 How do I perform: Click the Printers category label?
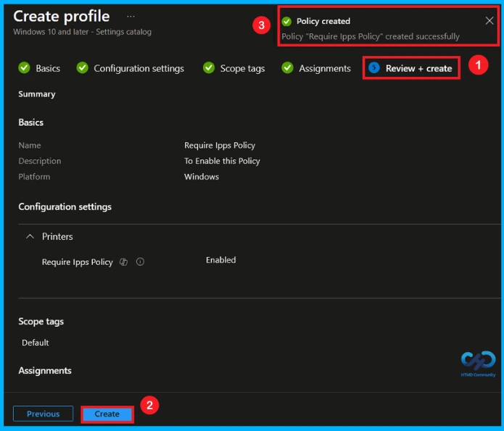[57, 237]
